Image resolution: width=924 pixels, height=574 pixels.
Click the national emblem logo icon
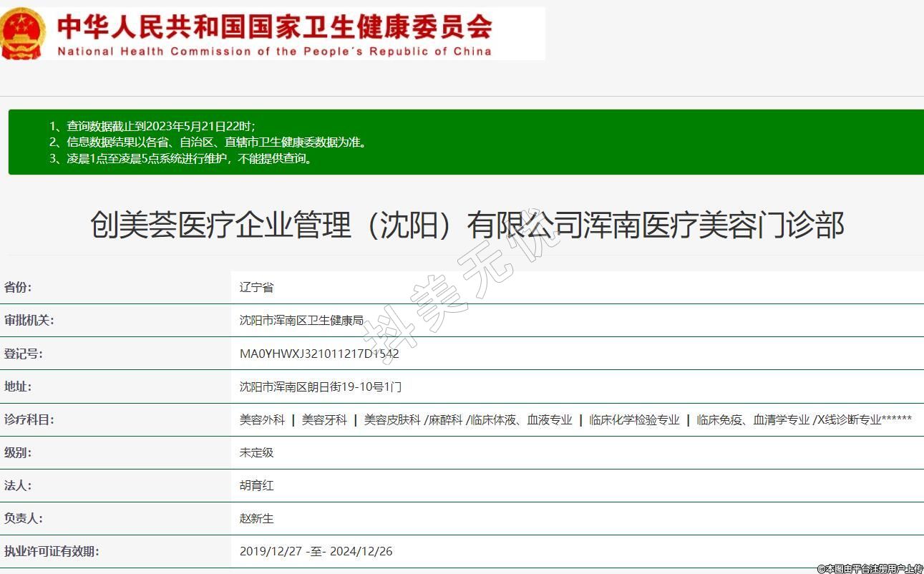(x=23, y=34)
